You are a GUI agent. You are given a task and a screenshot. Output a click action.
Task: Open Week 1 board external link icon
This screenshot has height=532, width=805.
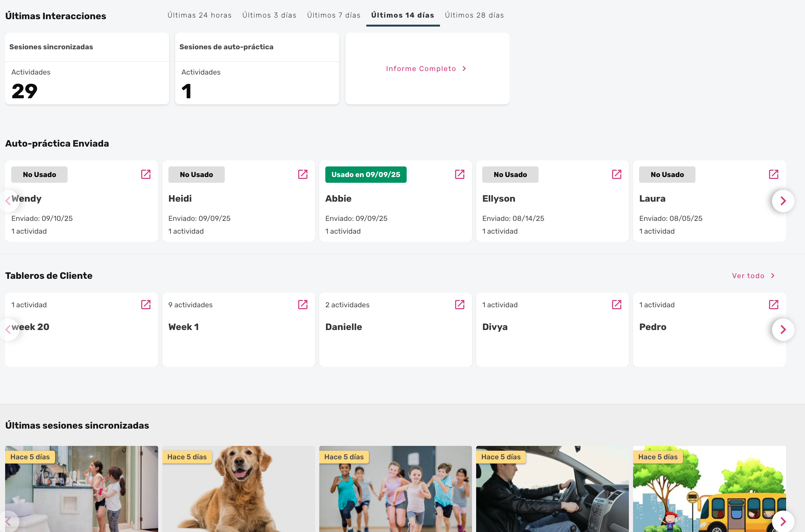(302, 305)
